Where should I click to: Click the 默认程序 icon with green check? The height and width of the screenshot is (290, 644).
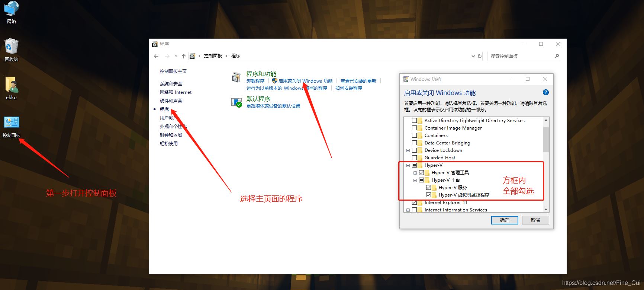(236, 102)
